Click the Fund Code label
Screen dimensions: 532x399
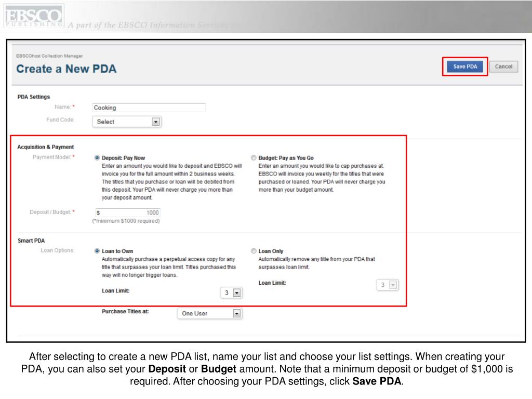[60, 120]
